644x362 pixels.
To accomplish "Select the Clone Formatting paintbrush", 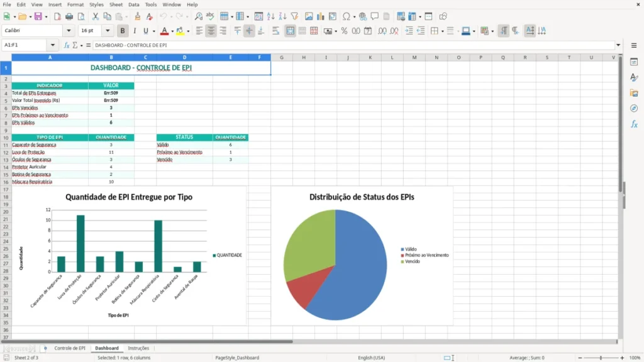I will pos(137,16).
